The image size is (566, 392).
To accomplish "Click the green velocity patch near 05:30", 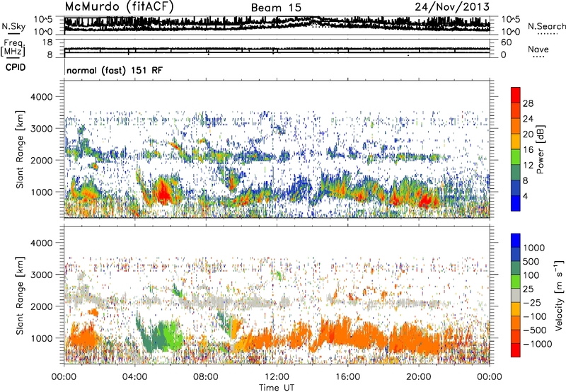I will click(170, 334).
